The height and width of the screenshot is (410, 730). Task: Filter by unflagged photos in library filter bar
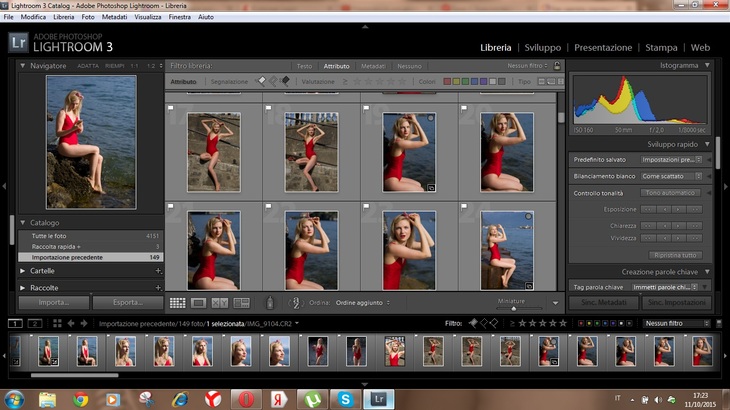coord(273,81)
